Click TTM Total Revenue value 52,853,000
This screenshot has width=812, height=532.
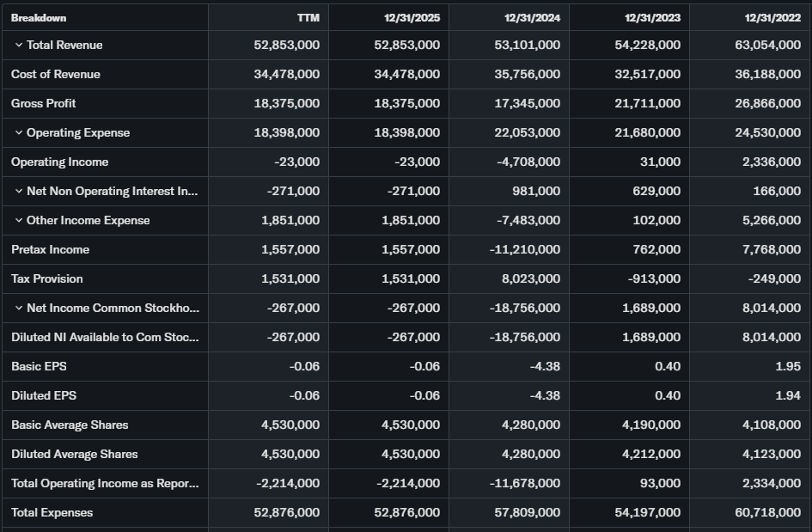tap(287, 45)
